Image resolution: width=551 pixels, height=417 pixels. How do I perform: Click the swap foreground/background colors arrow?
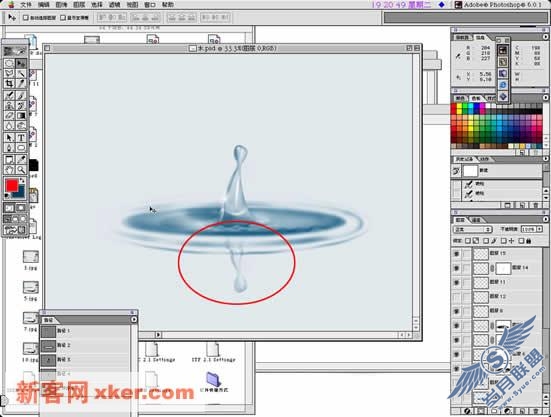[x=22, y=181]
